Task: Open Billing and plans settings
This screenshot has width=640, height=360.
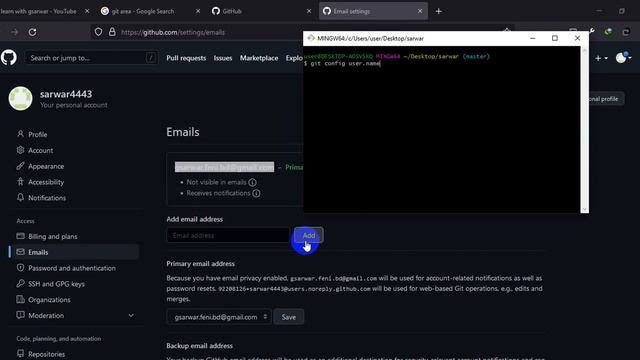Action: pyautogui.click(x=53, y=236)
